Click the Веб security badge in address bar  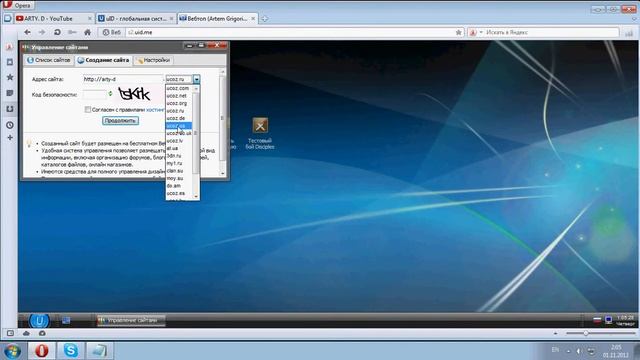pyautogui.click(x=111, y=32)
